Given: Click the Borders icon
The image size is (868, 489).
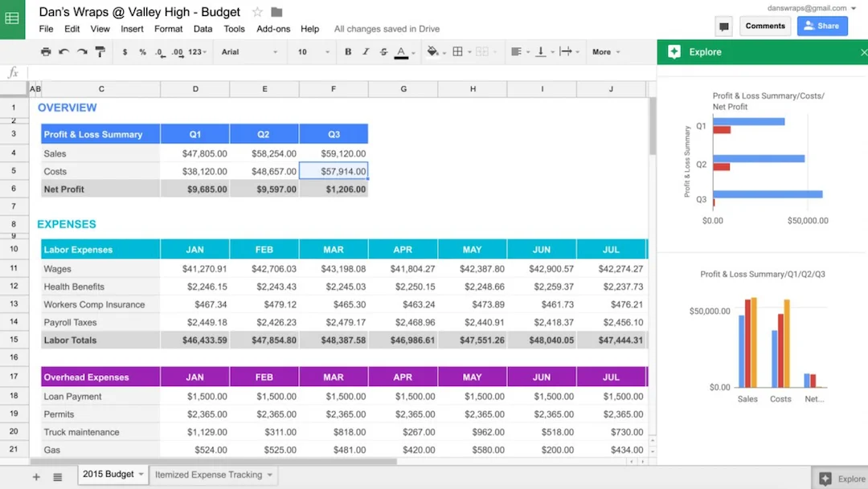Looking at the screenshot, I should 457,52.
